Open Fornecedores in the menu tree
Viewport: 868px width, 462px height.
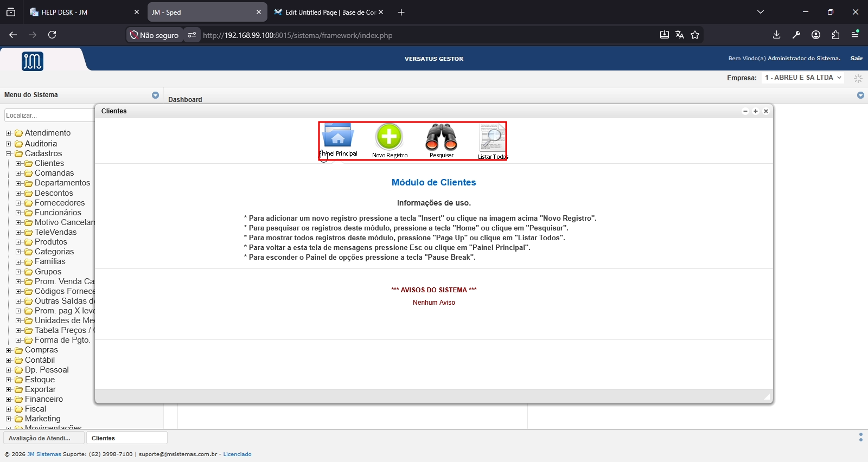click(60, 203)
